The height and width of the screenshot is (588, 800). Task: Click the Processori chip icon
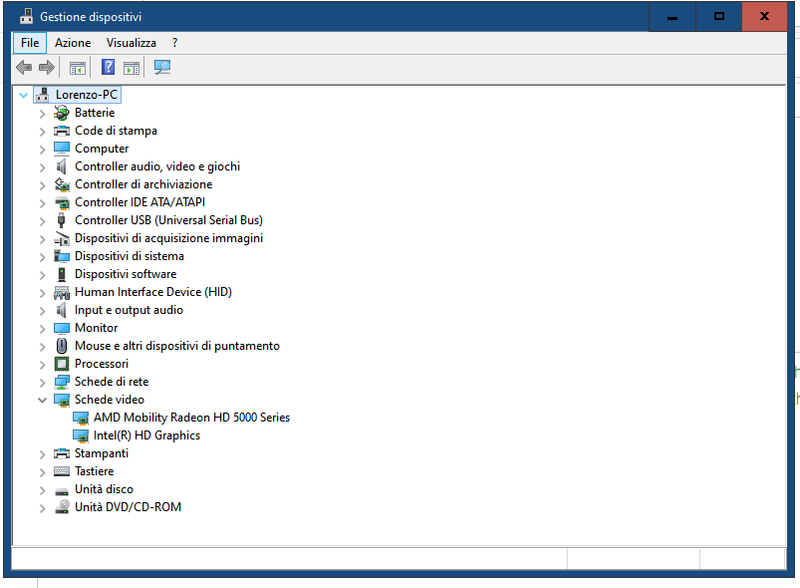pyautogui.click(x=62, y=364)
